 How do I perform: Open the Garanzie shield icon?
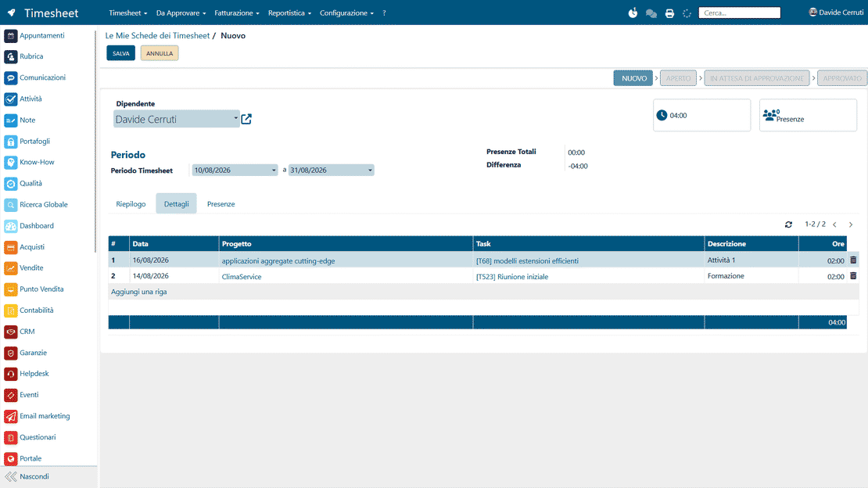click(10, 353)
